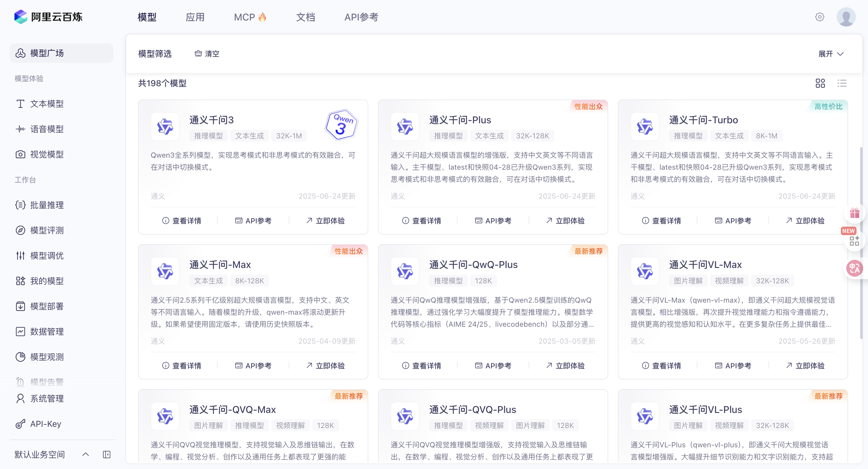Open 语音模型 in the sidebar
Screen dimensions: 868x469
point(61,129)
